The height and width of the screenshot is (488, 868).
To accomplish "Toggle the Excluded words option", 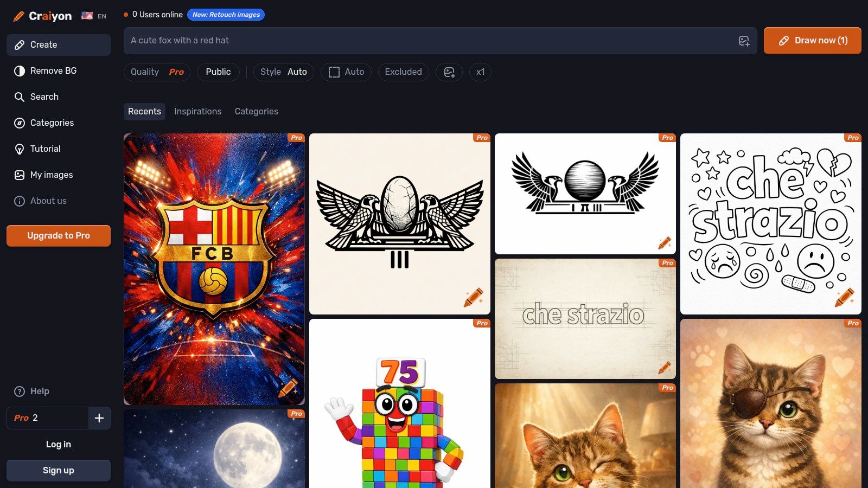I will [x=403, y=72].
